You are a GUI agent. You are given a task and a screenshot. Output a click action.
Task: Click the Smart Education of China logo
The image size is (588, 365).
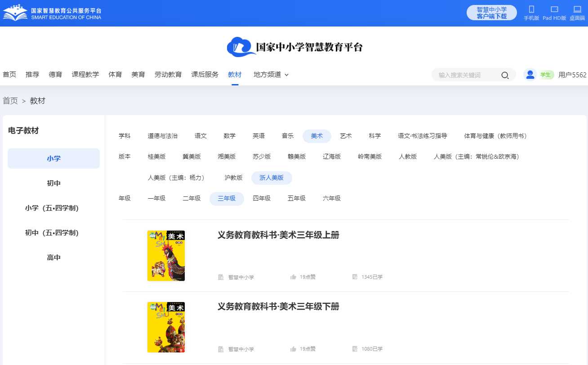point(52,13)
